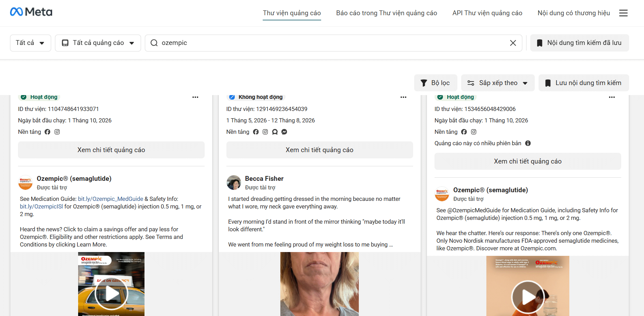Click Messenger platform icon in Becca Fisher ad

click(x=284, y=132)
